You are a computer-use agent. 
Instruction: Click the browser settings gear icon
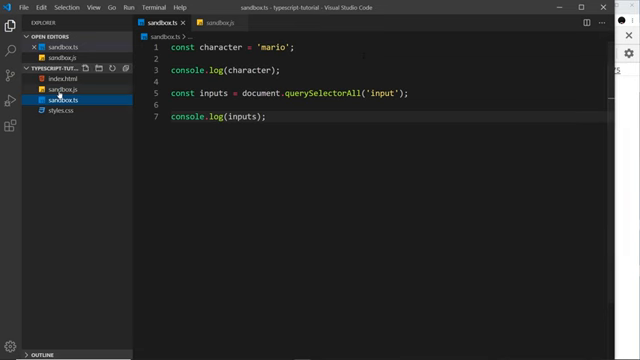pos(629,53)
